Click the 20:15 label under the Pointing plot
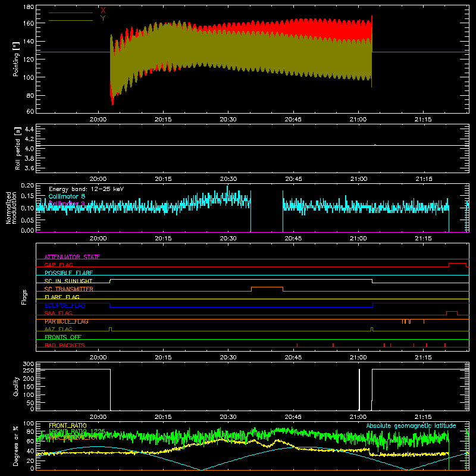Screen dimensions: 476x476 tap(163, 120)
